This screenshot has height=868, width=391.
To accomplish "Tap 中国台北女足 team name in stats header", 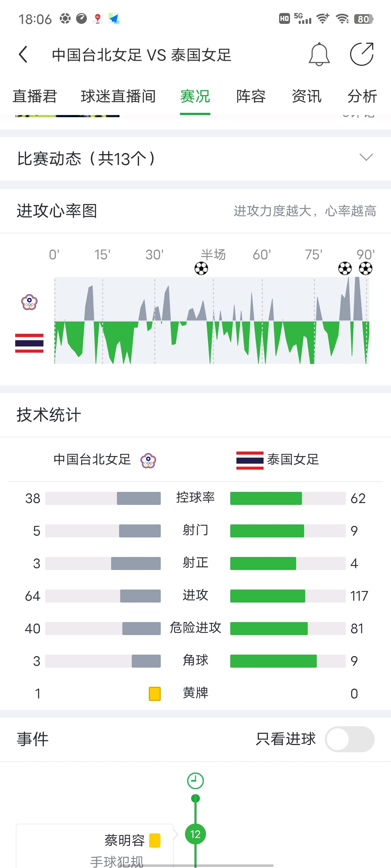I will point(92,460).
